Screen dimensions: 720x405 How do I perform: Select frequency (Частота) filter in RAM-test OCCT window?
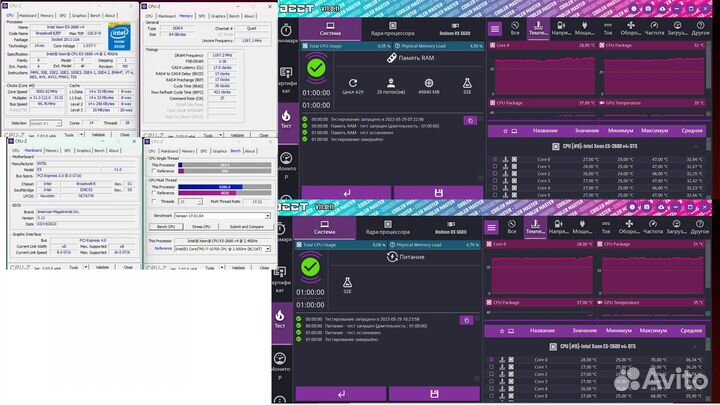[x=654, y=28]
